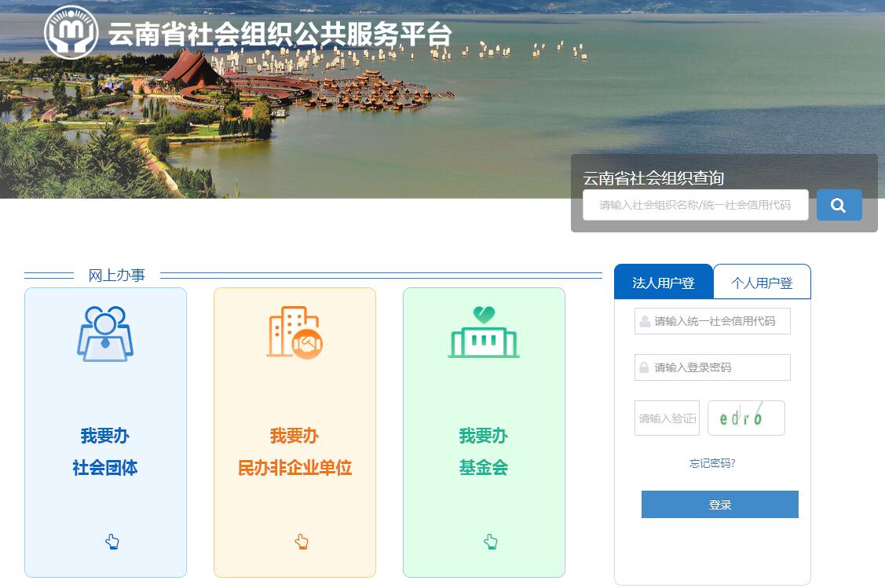Click the green foundation building heart icon
The width and height of the screenshot is (885, 588).
[x=484, y=332]
